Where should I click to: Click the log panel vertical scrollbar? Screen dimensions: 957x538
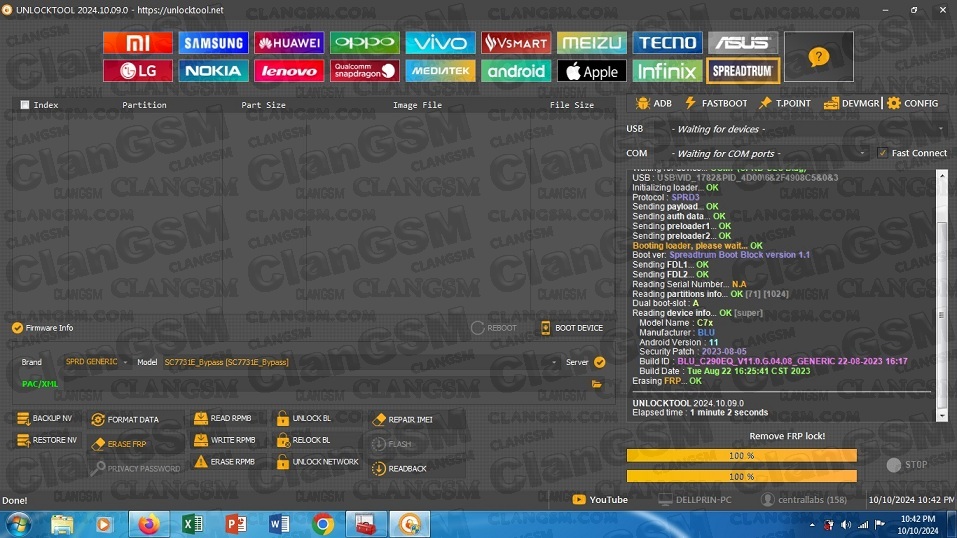pyautogui.click(x=942, y=295)
